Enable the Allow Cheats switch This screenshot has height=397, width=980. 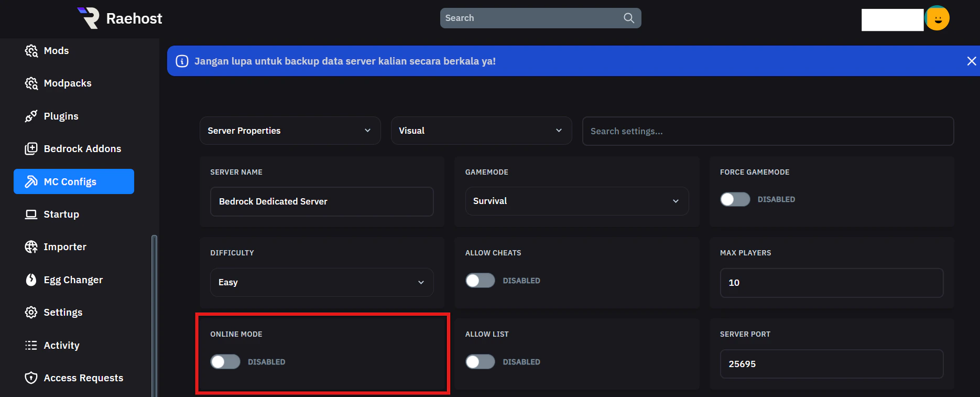point(480,281)
